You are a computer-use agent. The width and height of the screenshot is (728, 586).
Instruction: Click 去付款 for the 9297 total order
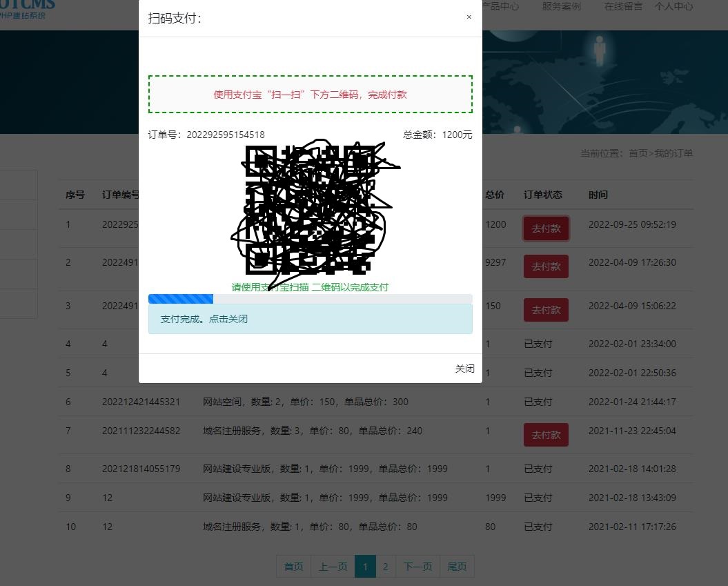546,266
